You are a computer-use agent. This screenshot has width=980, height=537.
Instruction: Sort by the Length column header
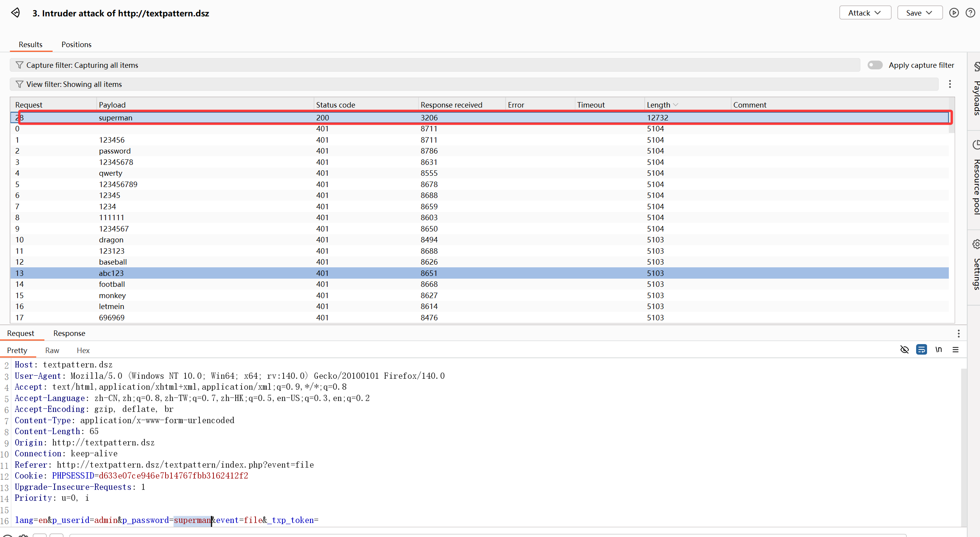click(x=659, y=105)
